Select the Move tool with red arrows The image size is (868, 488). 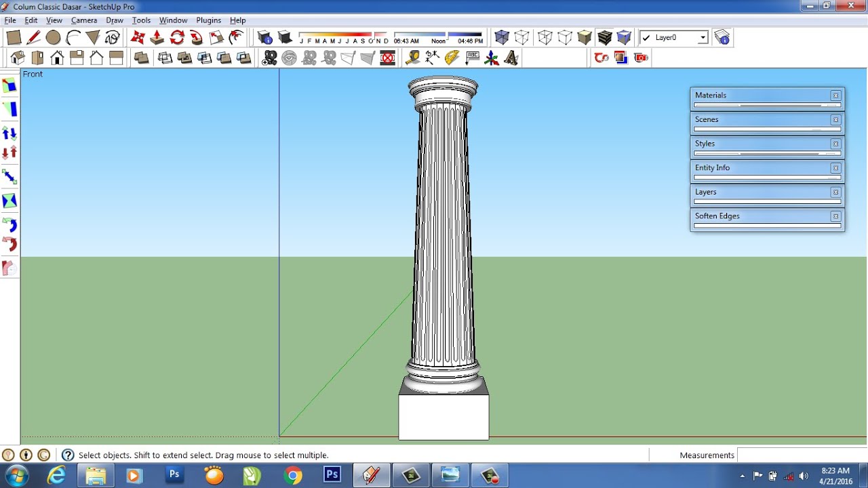138,38
